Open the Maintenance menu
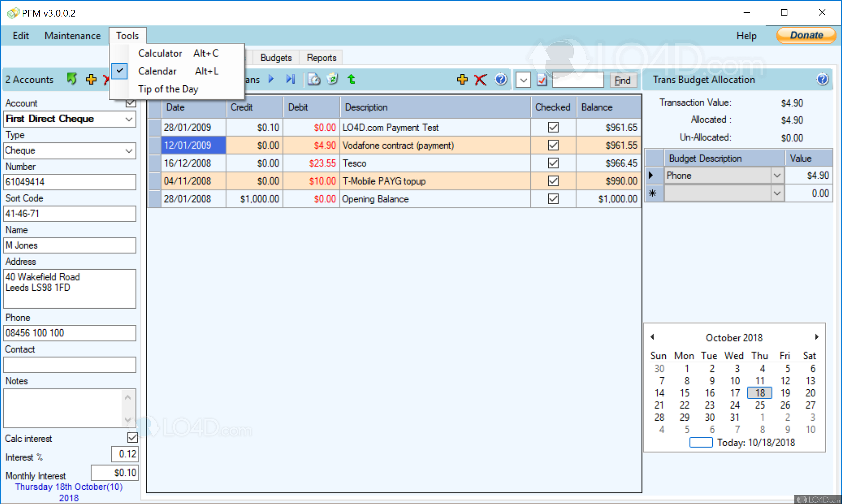This screenshot has width=842, height=504. click(x=72, y=35)
